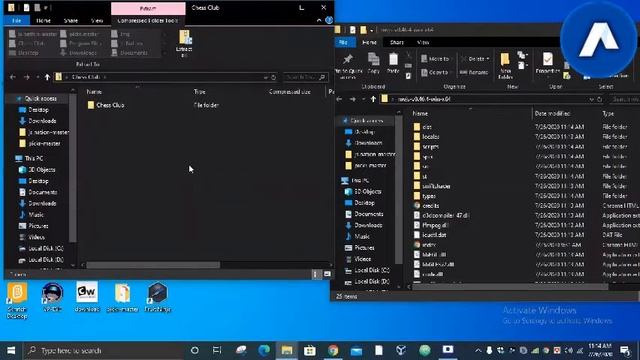Open Help icon in Chess Club window
This screenshot has width=640, height=360.
[x=329, y=20]
